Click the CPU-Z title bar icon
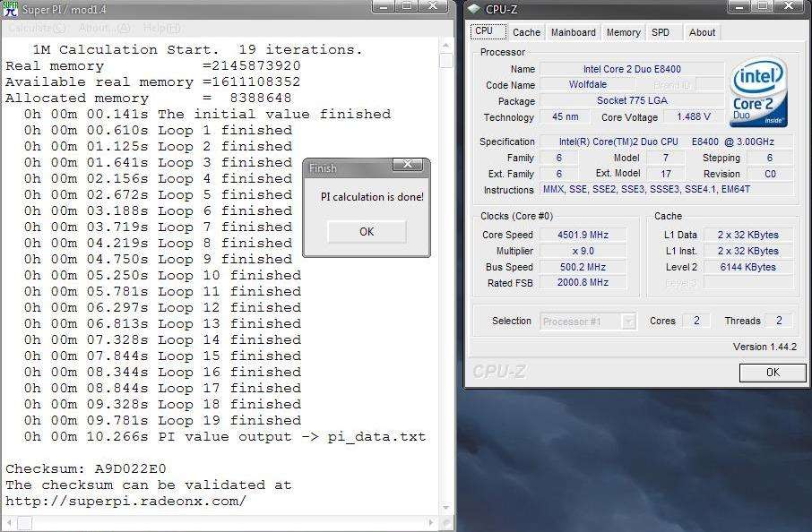Image resolution: width=812 pixels, height=532 pixels. point(473,8)
